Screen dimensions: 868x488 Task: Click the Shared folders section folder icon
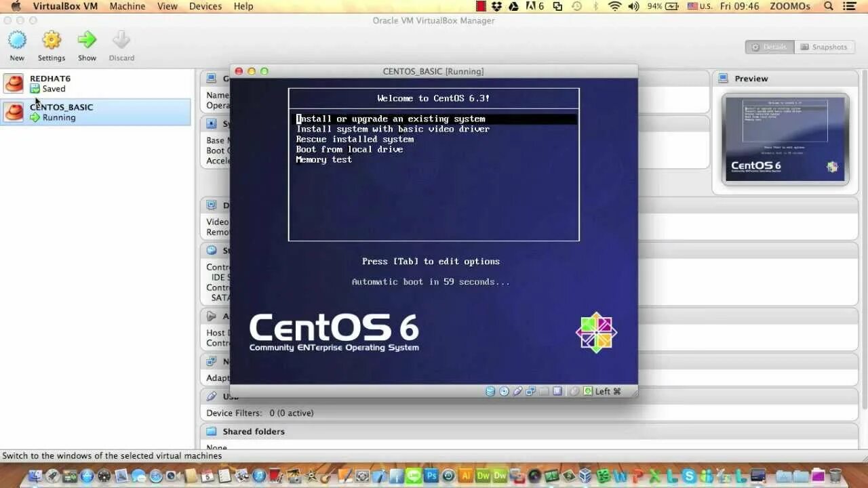click(212, 432)
